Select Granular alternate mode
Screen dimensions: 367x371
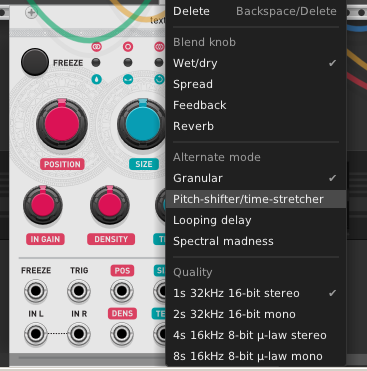(256, 178)
